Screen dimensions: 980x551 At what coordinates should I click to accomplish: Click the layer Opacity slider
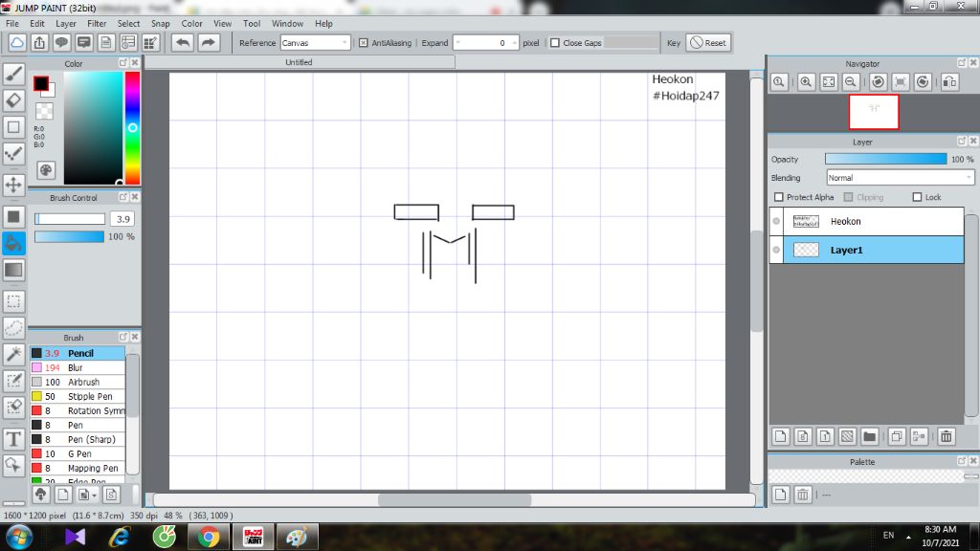click(x=885, y=160)
